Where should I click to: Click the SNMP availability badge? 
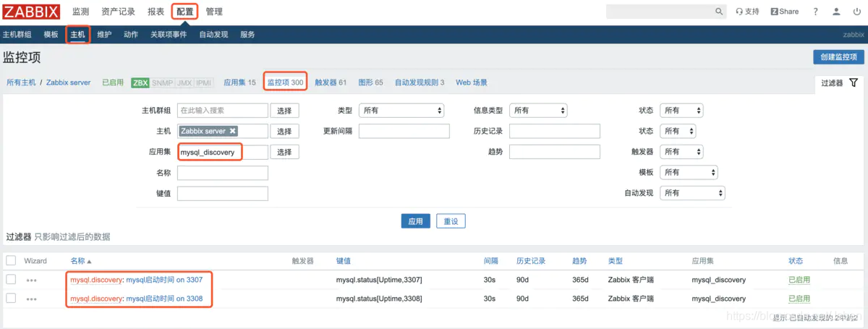(163, 82)
